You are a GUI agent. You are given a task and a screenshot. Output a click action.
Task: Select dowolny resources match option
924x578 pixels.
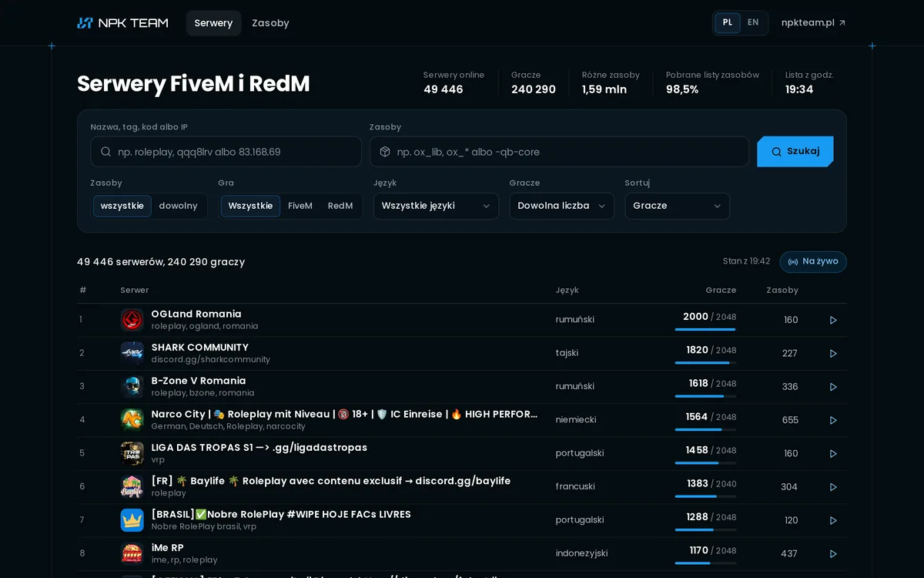tap(178, 206)
